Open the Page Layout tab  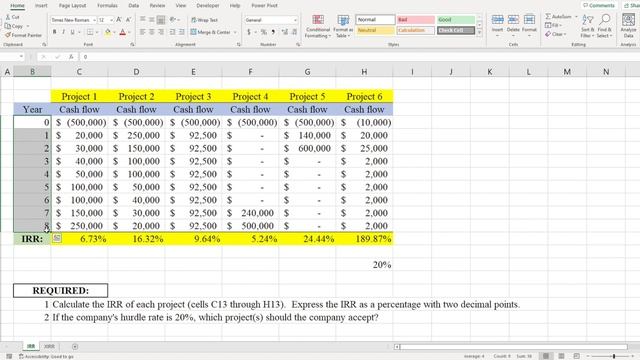pos(72,6)
